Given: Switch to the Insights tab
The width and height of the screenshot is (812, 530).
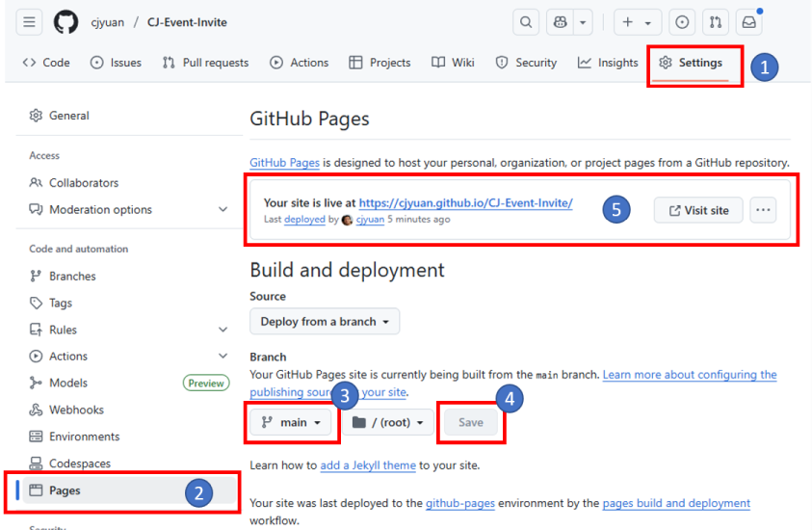Looking at the screenshot, I should pyautogui.click(x=608, y=63).
